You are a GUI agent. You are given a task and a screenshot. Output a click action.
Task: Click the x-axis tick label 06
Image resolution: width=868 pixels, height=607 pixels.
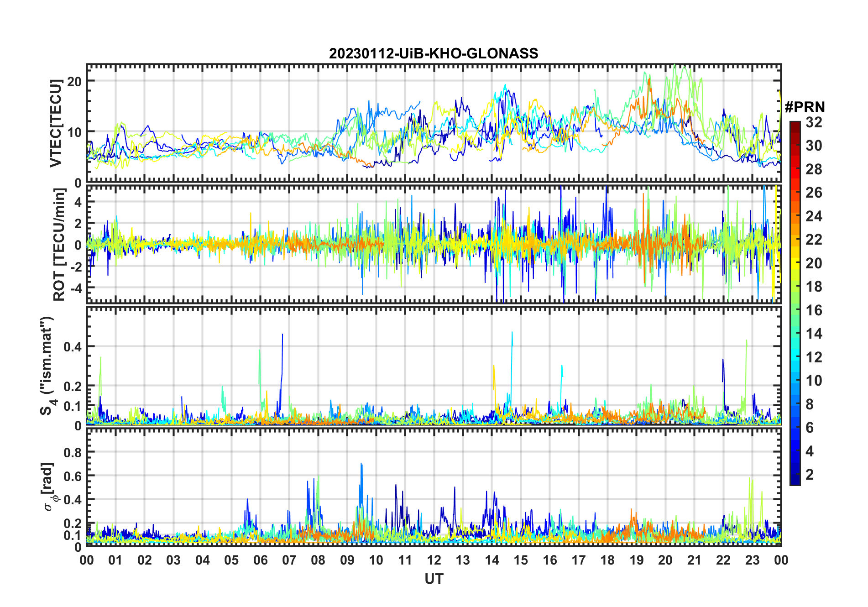coord(260,560)
